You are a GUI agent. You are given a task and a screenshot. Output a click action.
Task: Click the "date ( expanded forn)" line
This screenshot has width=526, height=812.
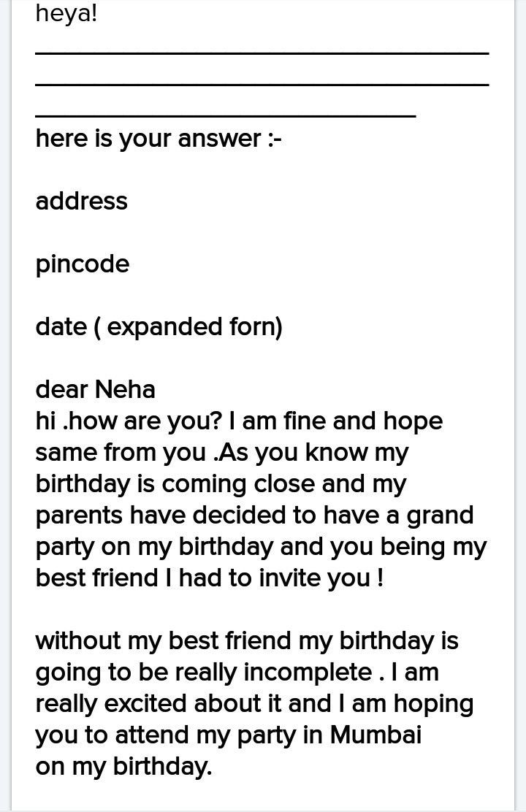[159, 326]
